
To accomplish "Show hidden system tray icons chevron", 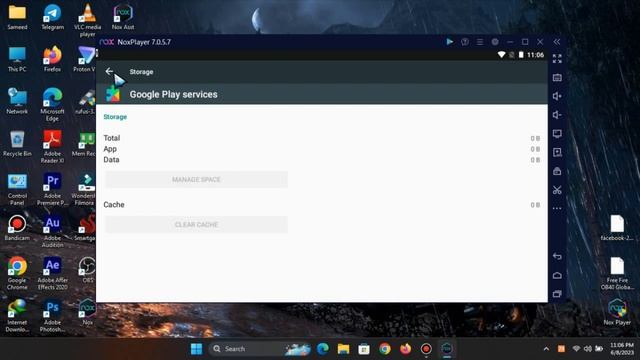I will point(546,349).
